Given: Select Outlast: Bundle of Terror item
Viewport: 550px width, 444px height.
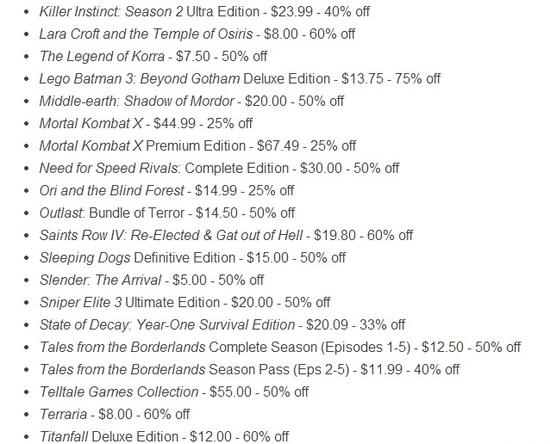Looking at the screenshot, I should tap(167, 213).
